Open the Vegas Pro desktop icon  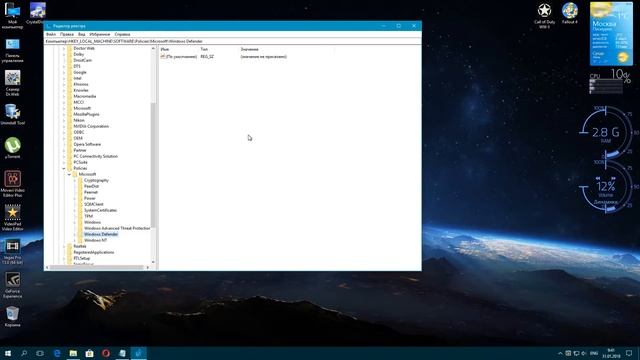[12, 252]
